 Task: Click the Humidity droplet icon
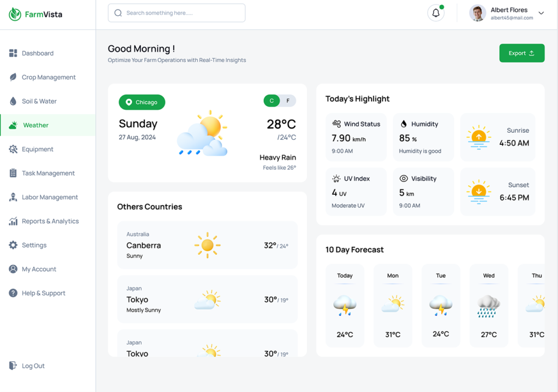click(x=404, y=124)
